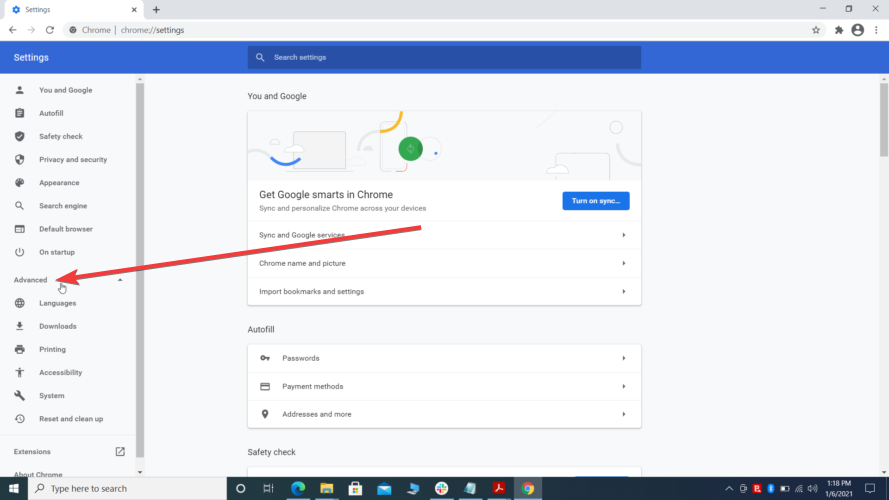Expand Chrome name and picture row

tap(444, 263)
